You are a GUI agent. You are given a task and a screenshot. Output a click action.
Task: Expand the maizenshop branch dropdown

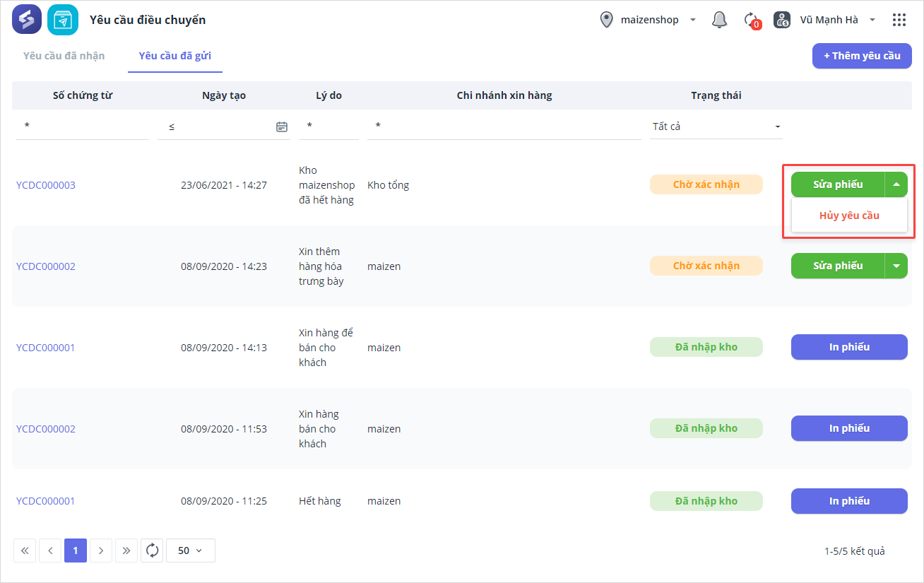tap(648, 20)
